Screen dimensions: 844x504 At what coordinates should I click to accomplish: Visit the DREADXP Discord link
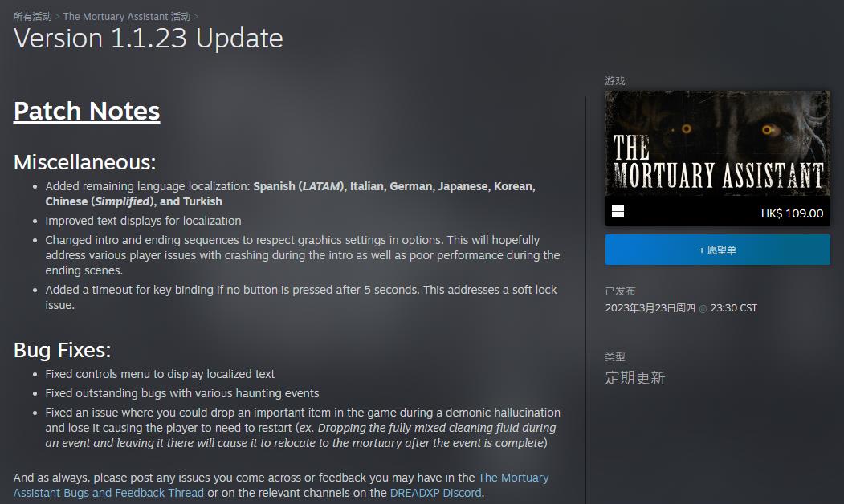[x=435, y=493]
